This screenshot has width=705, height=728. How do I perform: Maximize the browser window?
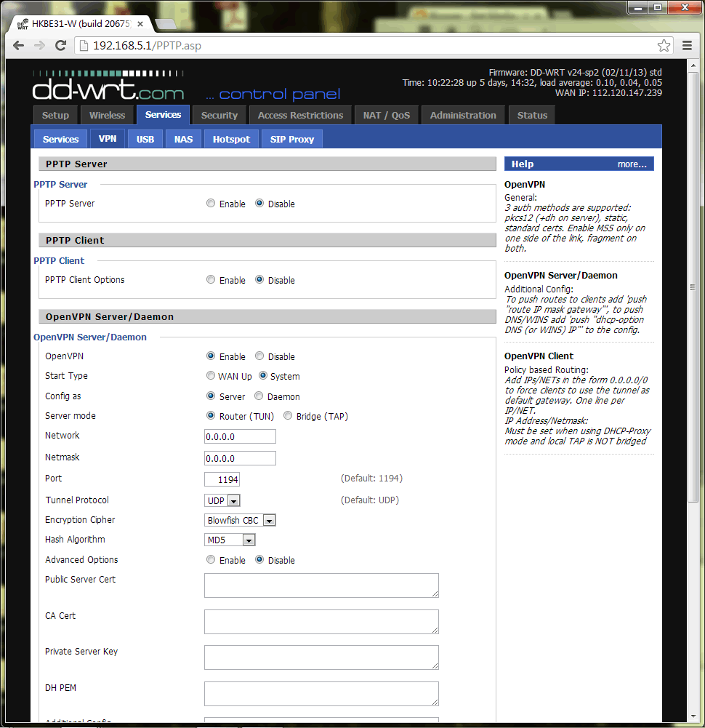click(658, 7)
